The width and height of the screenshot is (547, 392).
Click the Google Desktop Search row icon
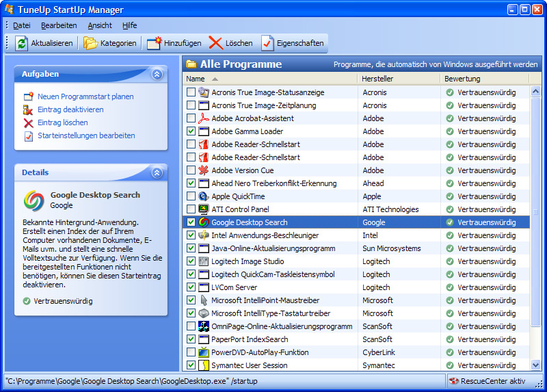coord(203,222)
